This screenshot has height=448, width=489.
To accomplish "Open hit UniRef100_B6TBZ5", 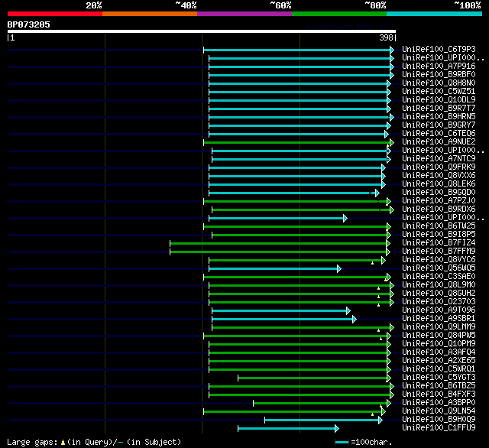I will click(439, 386).
